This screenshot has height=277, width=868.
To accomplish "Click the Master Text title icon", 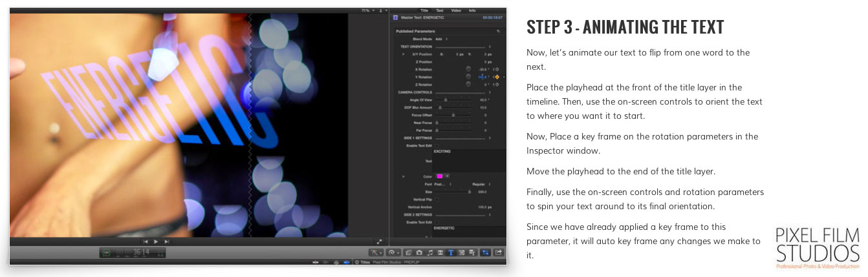I will (x=396, y=17).
